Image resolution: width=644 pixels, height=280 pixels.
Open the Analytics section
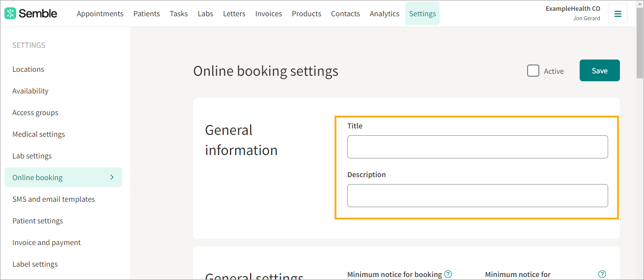point(384,14)
